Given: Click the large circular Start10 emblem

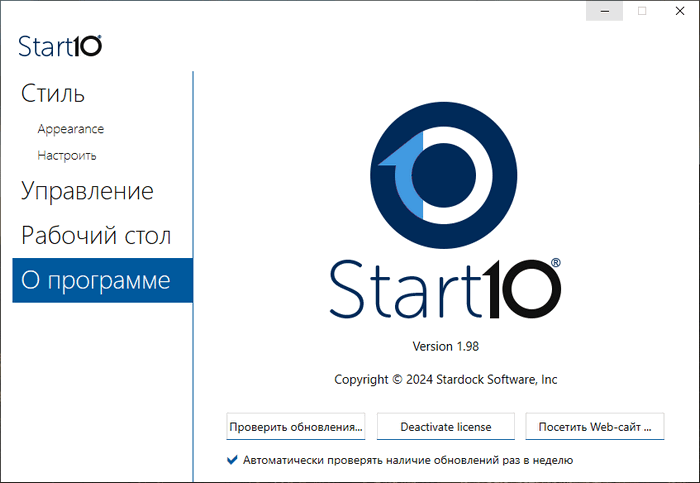Looking at the screenshot, I should (443, 175).
